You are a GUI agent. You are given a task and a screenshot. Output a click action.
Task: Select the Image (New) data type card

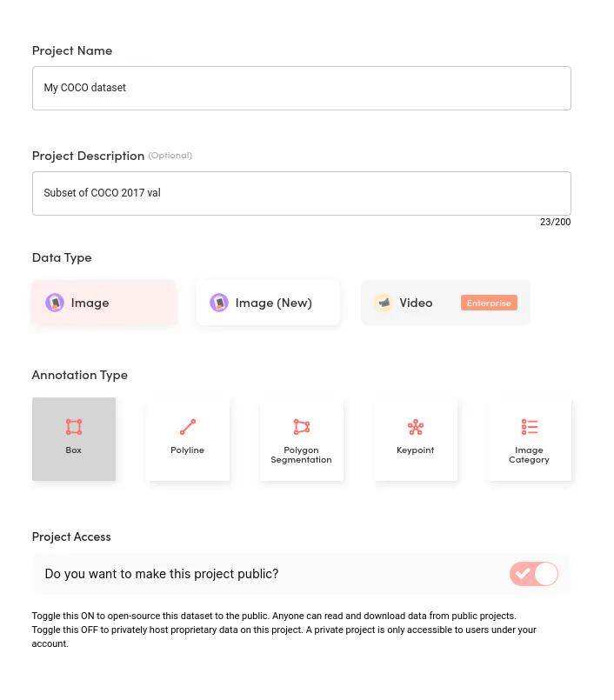[x=268, y=302]
